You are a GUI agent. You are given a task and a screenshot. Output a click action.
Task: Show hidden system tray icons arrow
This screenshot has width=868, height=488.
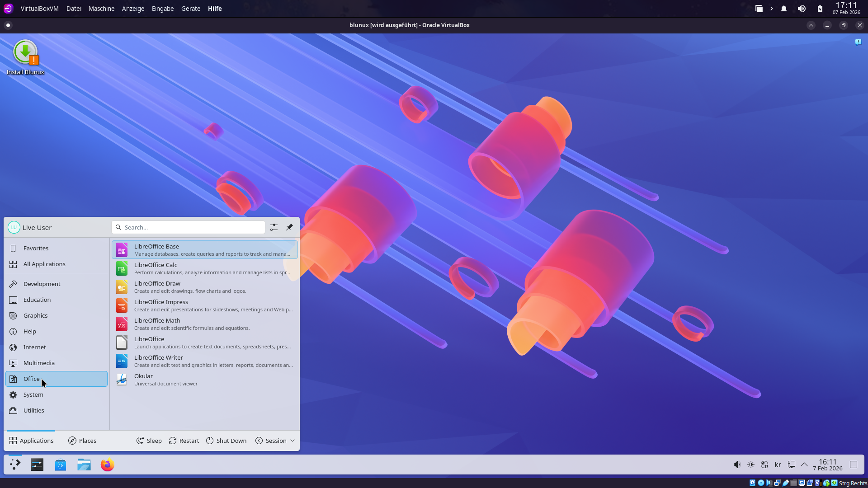pos(804,465)
